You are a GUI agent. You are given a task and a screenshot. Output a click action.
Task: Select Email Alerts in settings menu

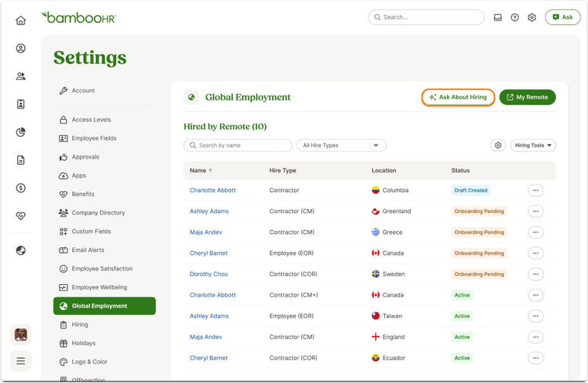pos(88,250)
